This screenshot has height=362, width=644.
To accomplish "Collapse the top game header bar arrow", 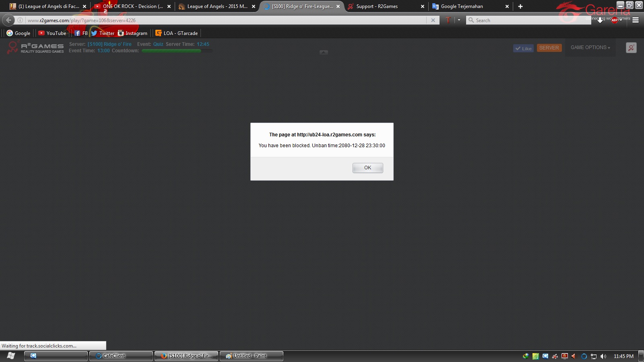I will [324, 52].
